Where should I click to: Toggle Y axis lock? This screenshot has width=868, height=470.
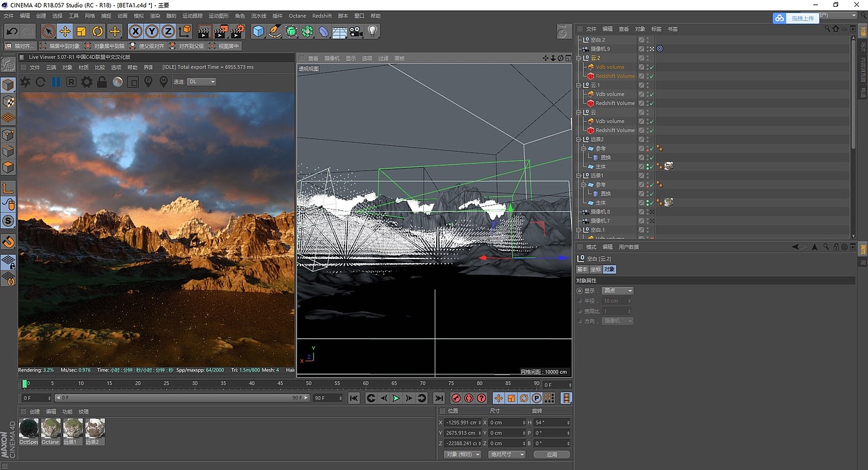click(152, 31)
